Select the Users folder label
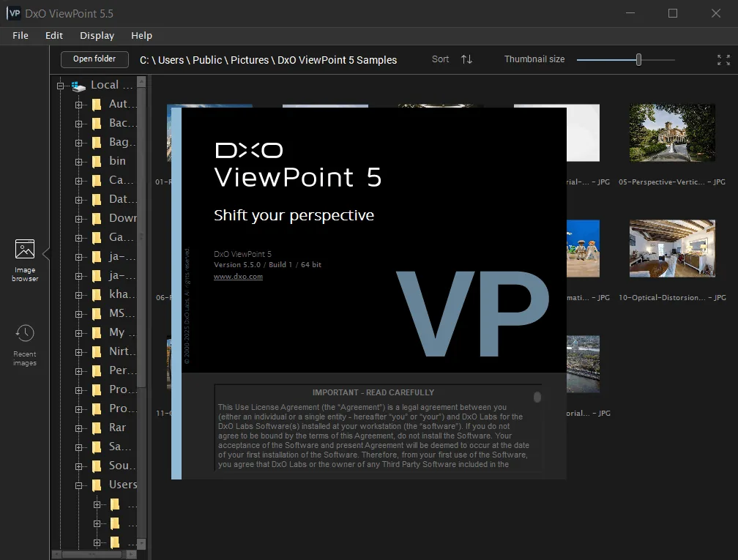 pyautogui.click(x=123, y=485)
